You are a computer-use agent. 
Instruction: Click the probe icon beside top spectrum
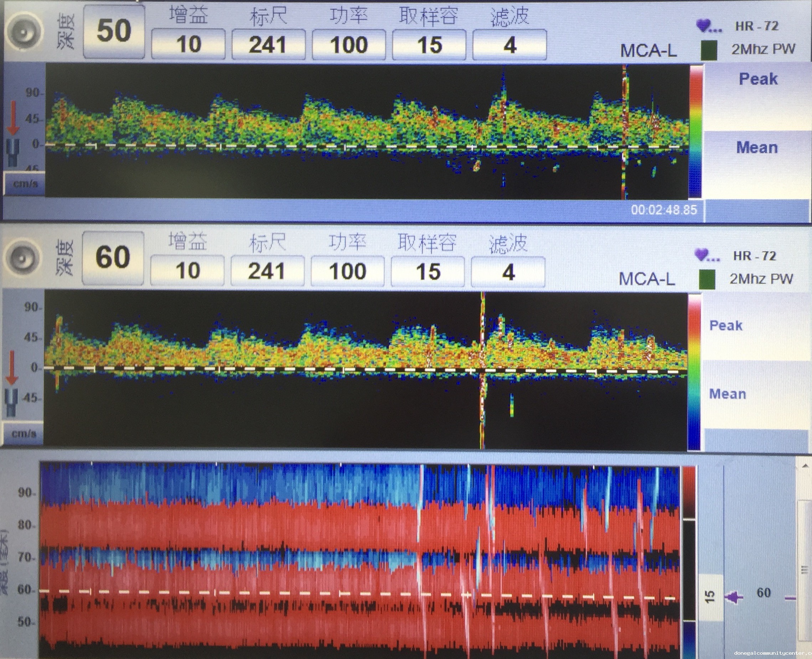pyautogui.click(x=13, y=153)
